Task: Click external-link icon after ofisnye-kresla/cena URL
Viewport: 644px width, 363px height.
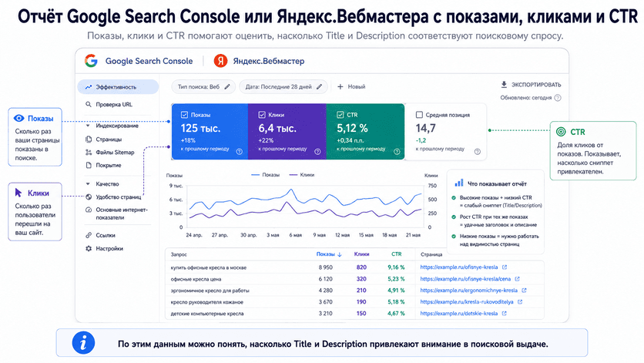Action: click(x=517, y=279)
